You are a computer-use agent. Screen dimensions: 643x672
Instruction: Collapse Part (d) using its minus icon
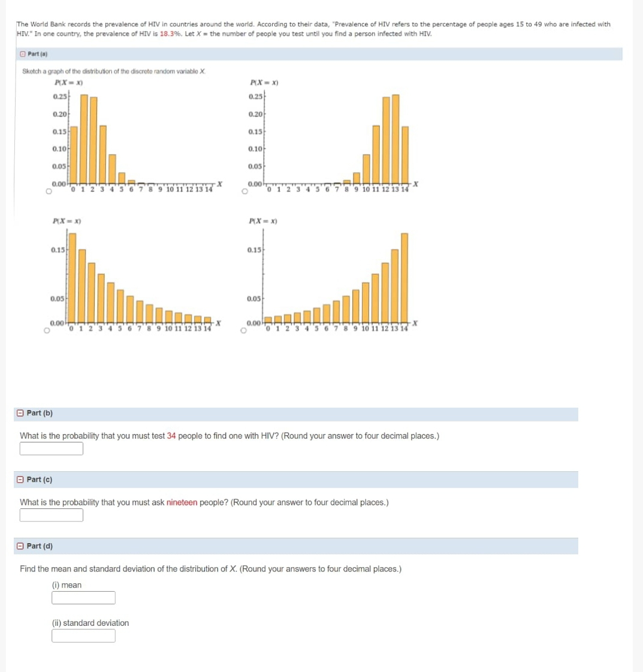tap(20, 546)
